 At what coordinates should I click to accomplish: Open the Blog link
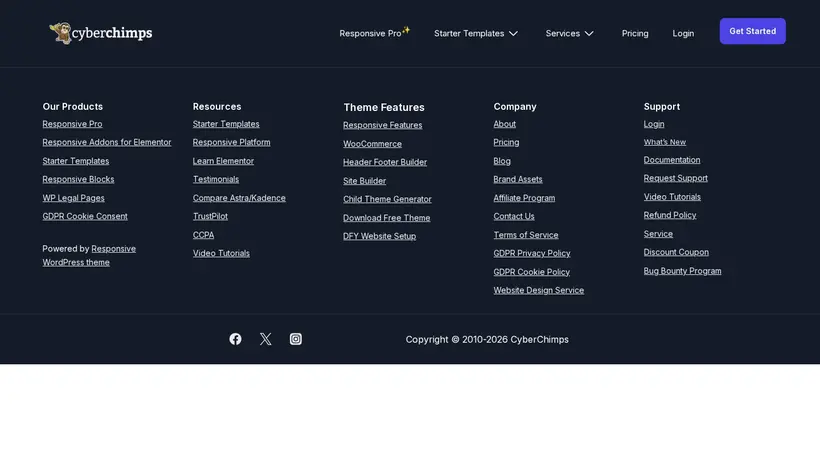click(502, 161)
